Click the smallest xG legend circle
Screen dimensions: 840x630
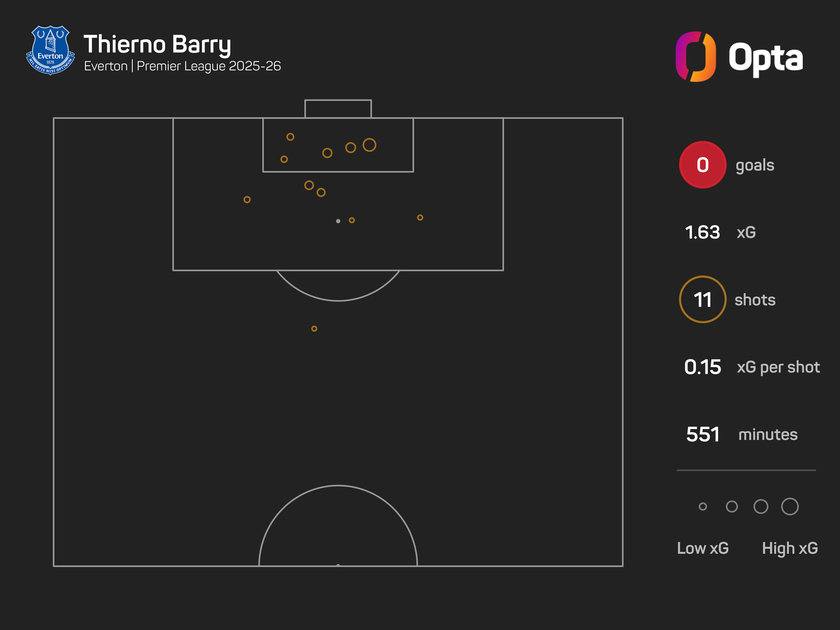tap(702, 506)
